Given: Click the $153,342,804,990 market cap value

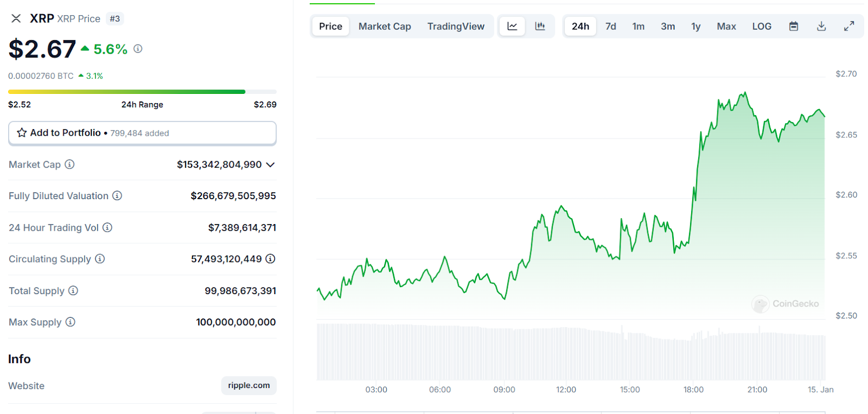Looking at the screenshot, I should [219, 164].
